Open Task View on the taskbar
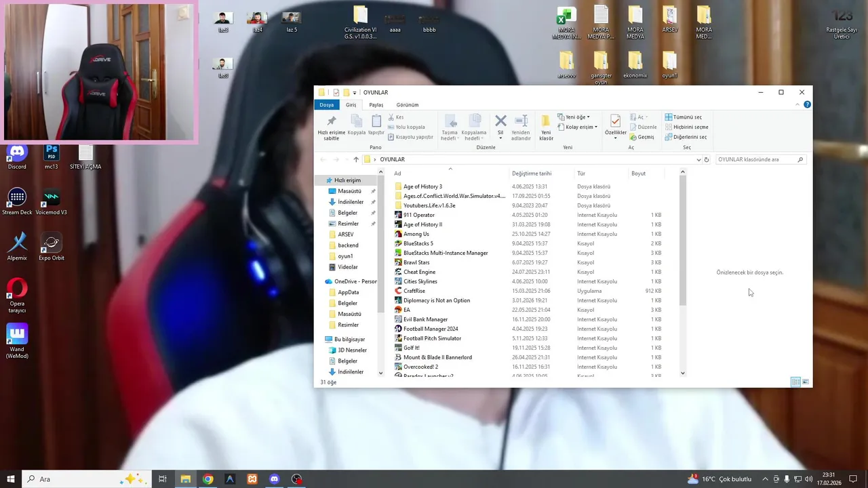The width and height of the screenshot is (868, 488). [163, 479]
